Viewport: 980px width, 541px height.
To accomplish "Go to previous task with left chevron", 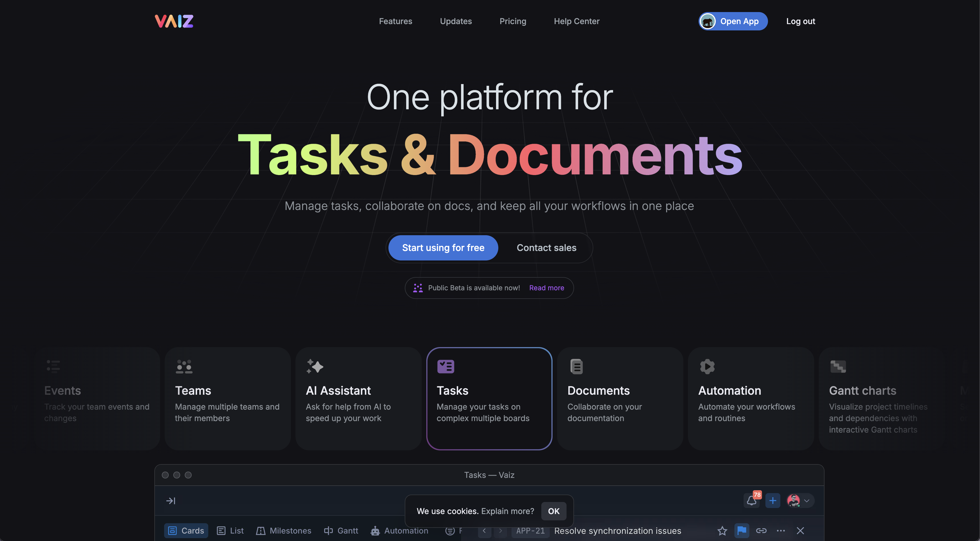I will point(484,531).
